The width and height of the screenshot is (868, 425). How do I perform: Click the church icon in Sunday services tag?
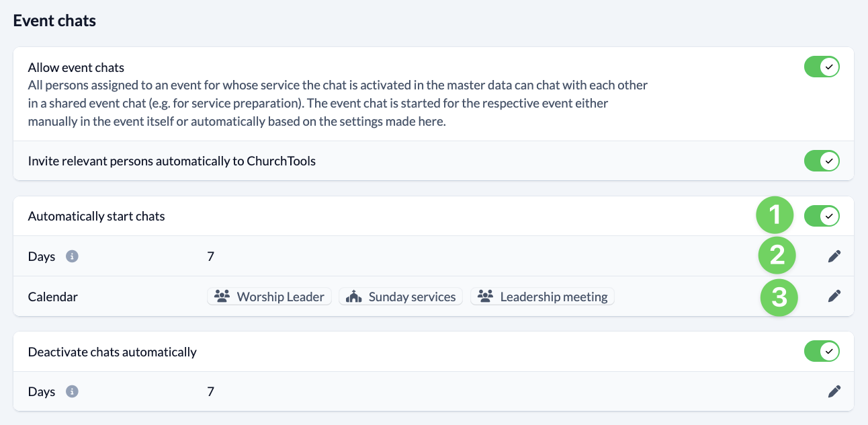click(x=353, y=297)
